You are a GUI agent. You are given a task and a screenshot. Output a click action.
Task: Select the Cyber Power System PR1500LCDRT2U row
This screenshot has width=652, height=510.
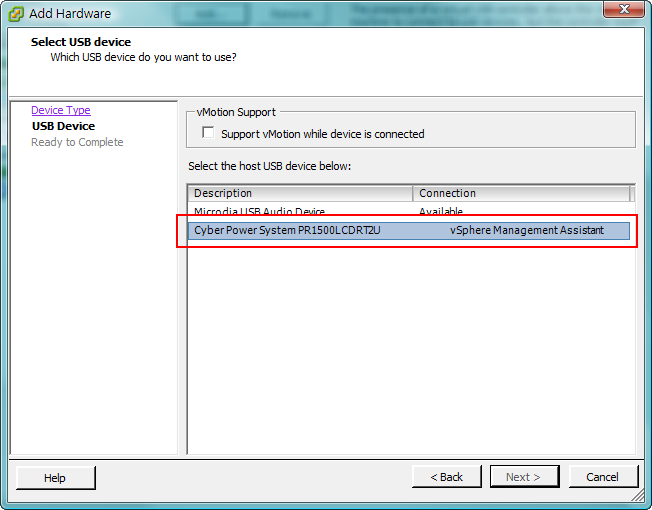click(409, 230)
